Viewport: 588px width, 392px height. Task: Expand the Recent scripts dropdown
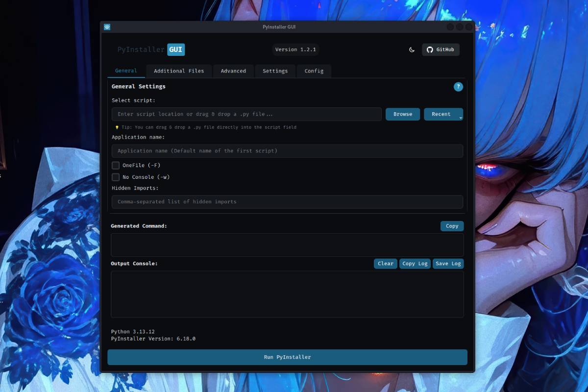(x=443, y=114)
